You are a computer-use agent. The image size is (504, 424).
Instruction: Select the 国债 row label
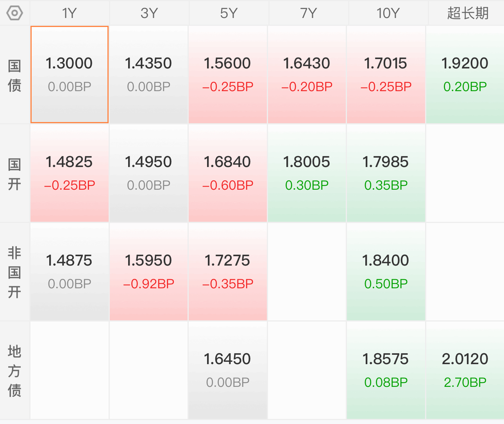click(14, 75)
